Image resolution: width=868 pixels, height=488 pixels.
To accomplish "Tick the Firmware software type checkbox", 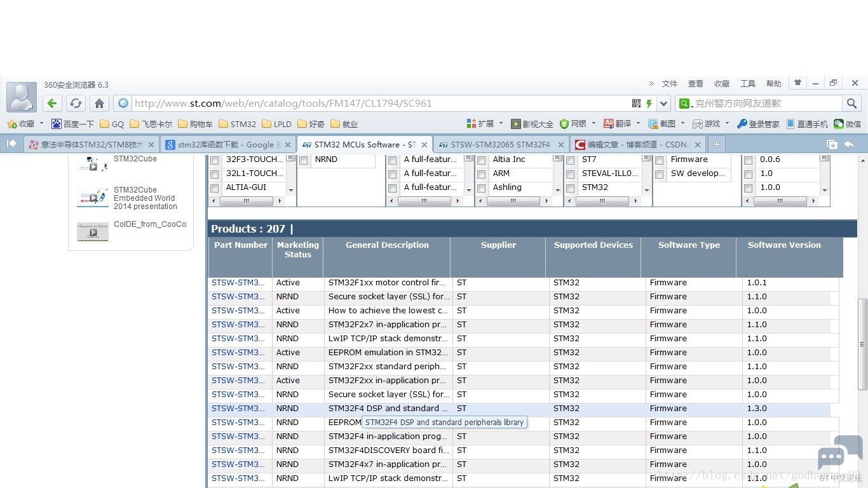I will 659,160.
